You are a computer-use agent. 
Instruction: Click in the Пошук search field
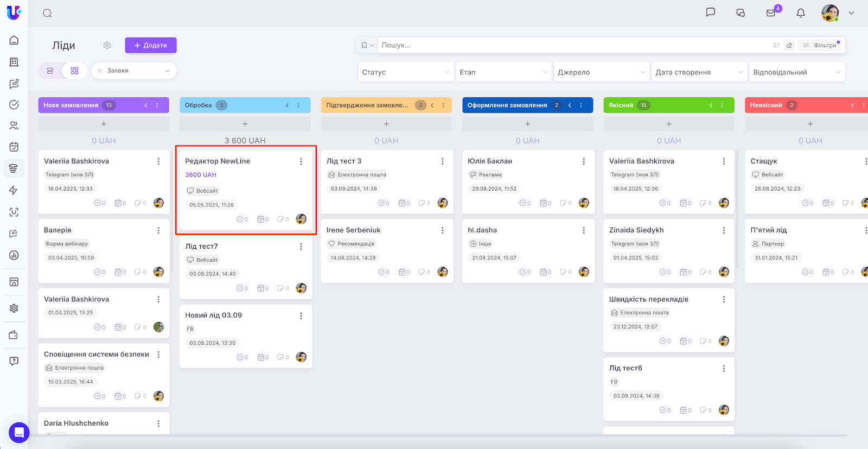pyautogui.click(x=570, y=46)
